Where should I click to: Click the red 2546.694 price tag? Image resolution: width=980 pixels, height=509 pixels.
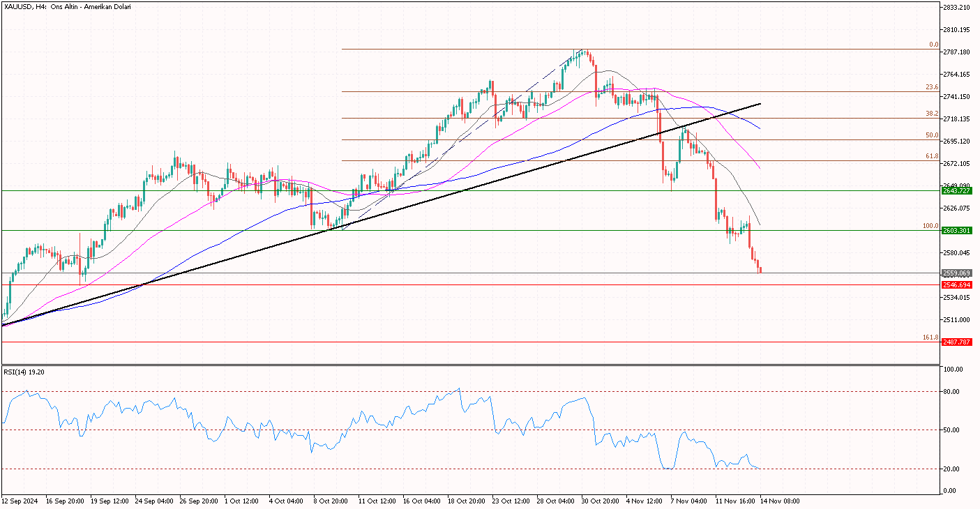click(x=957, y=285)
